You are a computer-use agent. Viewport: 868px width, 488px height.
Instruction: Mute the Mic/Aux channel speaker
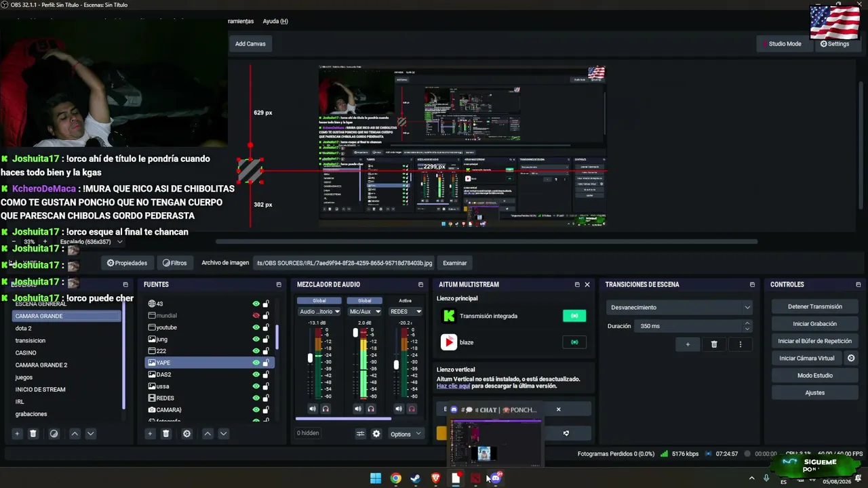tap(358, 409)
